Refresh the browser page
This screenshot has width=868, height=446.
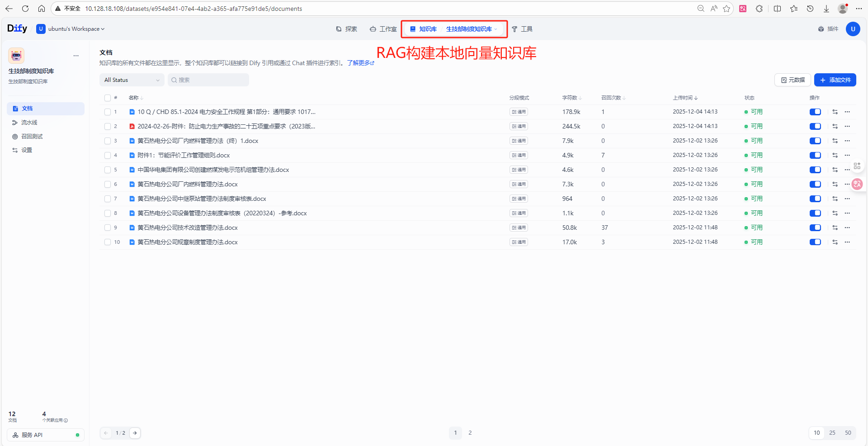(25, 9)
